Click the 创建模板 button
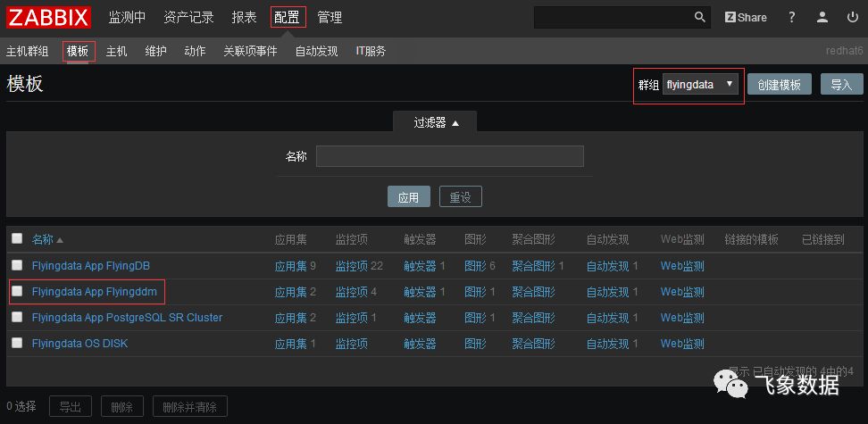This screenshot has height=424, width=868. tap(780, 85)
